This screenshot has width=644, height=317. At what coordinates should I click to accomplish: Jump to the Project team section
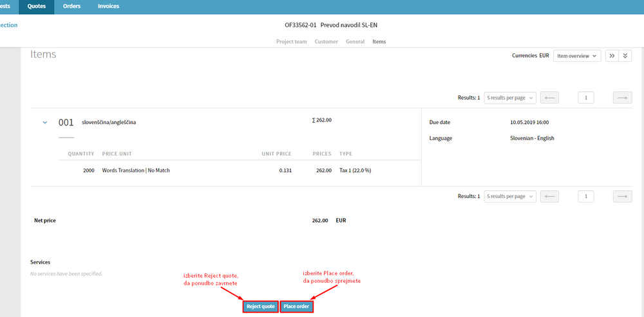click(x=291, y=42)
